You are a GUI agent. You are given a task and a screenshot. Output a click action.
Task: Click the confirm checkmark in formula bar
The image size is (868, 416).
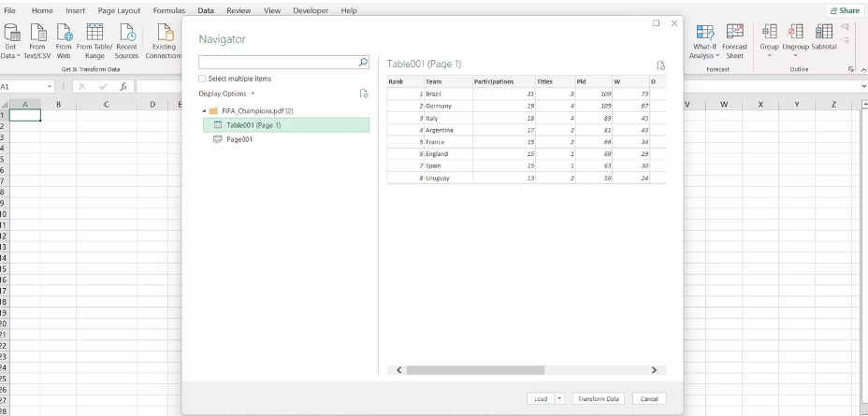[103, 86]
